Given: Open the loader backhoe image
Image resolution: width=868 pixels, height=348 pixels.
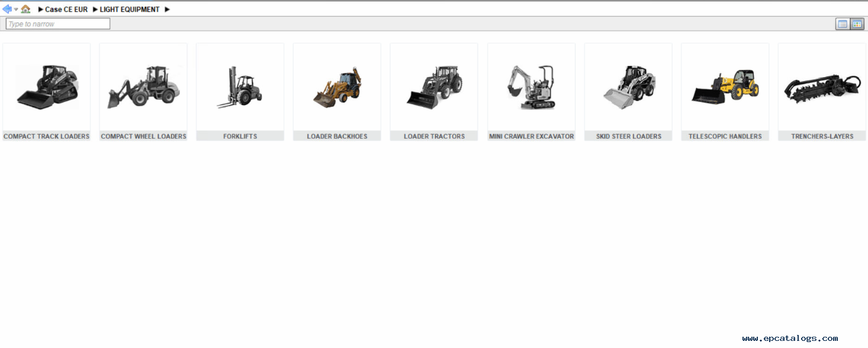Looking at the screenshot, I should click(337, 87).
